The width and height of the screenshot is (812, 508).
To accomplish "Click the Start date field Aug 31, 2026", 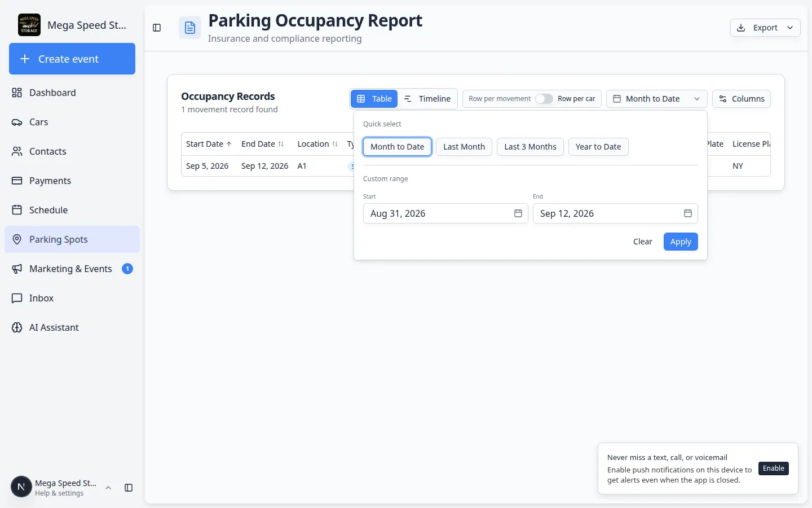I will pyautogui.click(x=445, y=213).
